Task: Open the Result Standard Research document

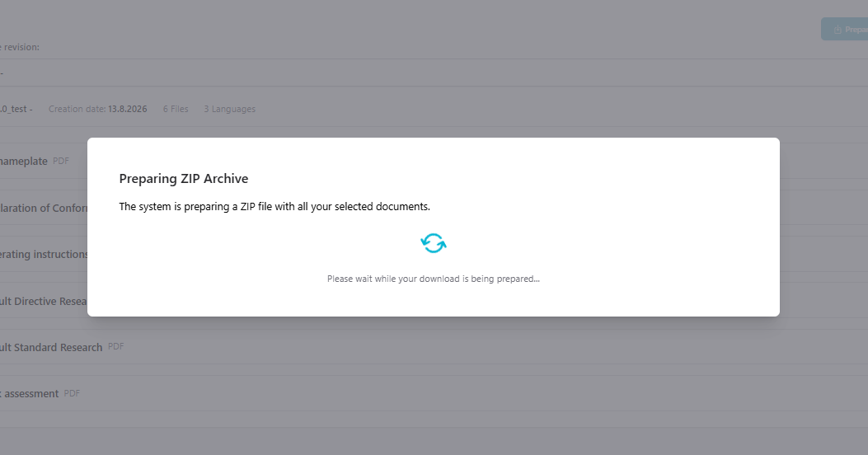Action: click(51, 347)
